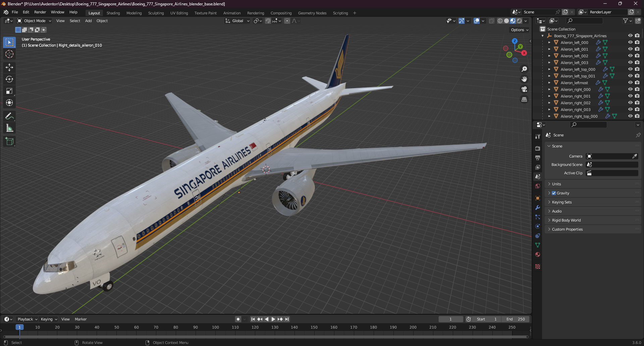Disable render for Aileron_right_001
644x346 pixels.
coord(637,96)
